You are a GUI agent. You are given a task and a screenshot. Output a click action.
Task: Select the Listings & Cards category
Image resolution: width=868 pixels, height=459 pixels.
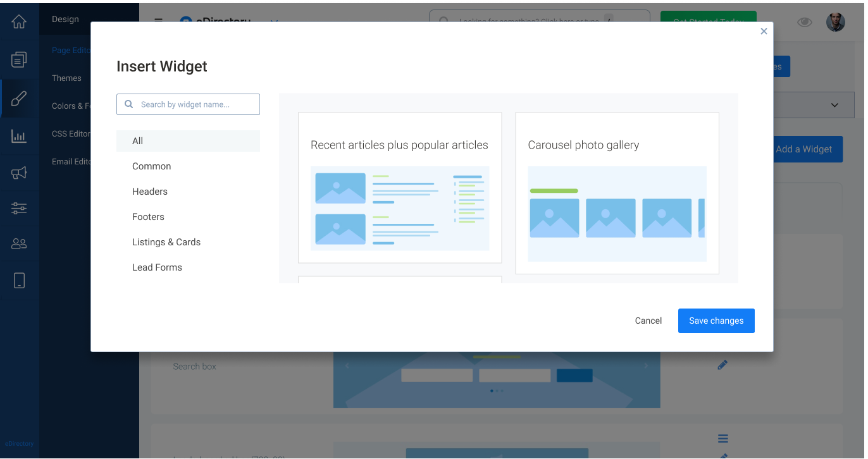[166, 242]
